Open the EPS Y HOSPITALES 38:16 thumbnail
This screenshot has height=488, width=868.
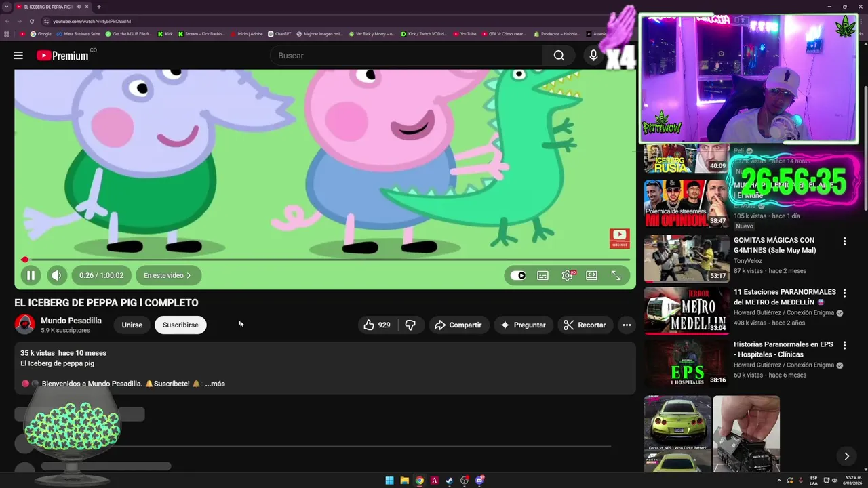click(686, 363)
